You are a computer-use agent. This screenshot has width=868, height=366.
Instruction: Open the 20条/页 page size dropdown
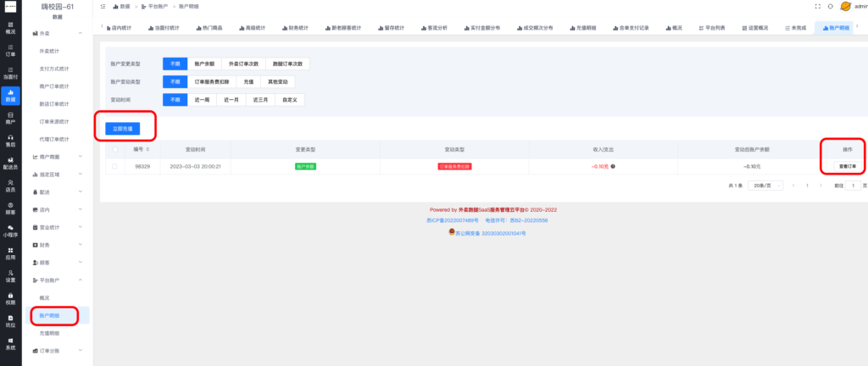click(764, 185)
